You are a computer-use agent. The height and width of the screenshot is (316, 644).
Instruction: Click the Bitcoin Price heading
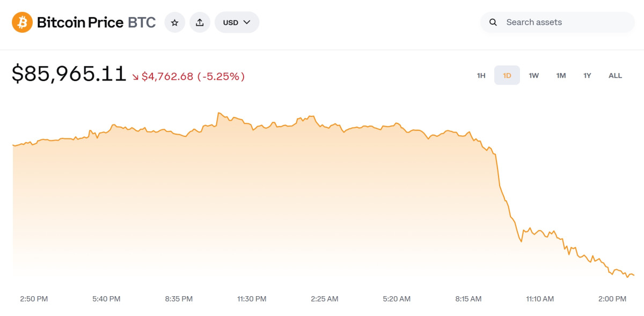tap(80, 23)
